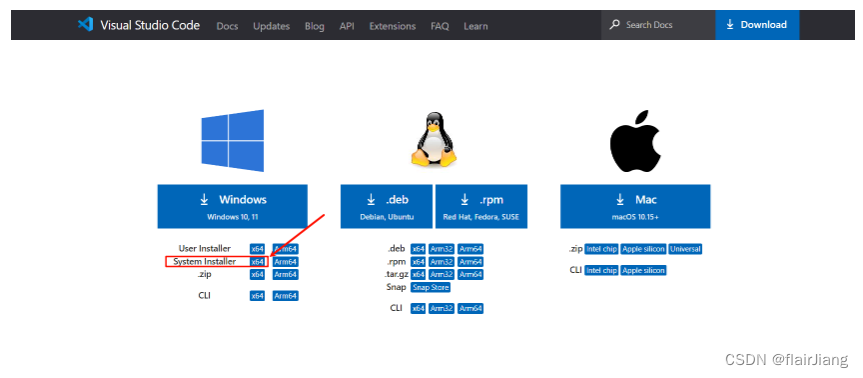The height and width of the screenshot is (378, 863).
Task: Click the search magnifier icon
Action: pos(614,25)
